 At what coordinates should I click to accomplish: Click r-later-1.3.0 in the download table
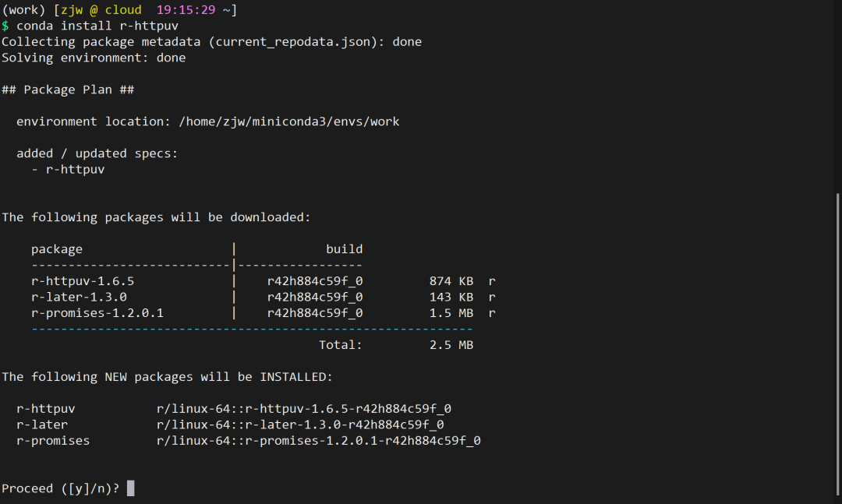[79, 297]
